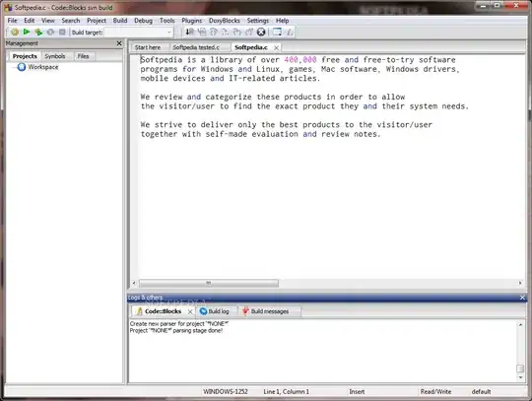The height and width of the screenshot is (401, 532).
Task: Open the Search menu
Action: click(71, 21)
